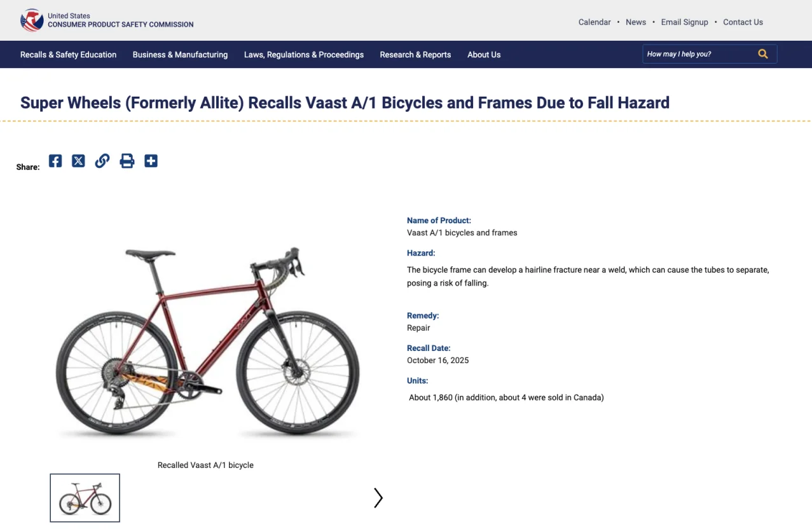Open Business & Manufacturing menu
This screenshot has height=531, width=812.
point(180,55)
